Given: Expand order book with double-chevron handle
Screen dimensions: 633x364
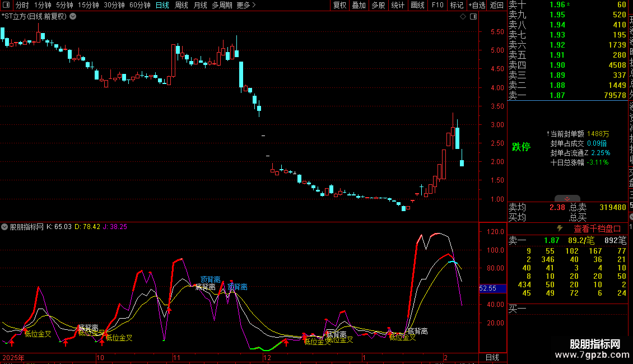Looking at the screenshot, I should [567, 199].
